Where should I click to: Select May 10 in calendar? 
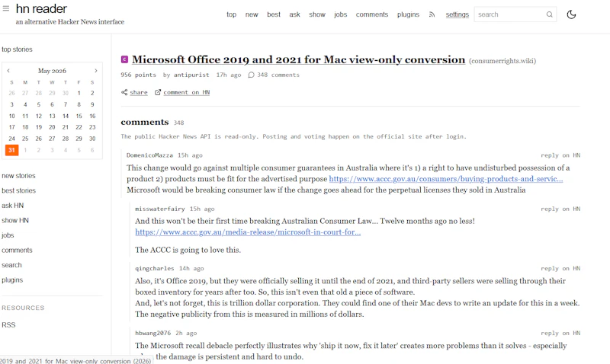11,116
